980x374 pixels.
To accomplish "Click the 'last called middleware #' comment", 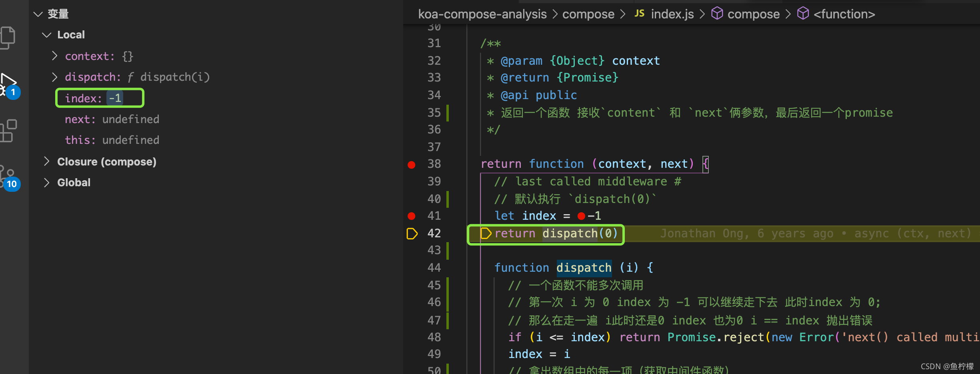I will (x=588, y=181).
